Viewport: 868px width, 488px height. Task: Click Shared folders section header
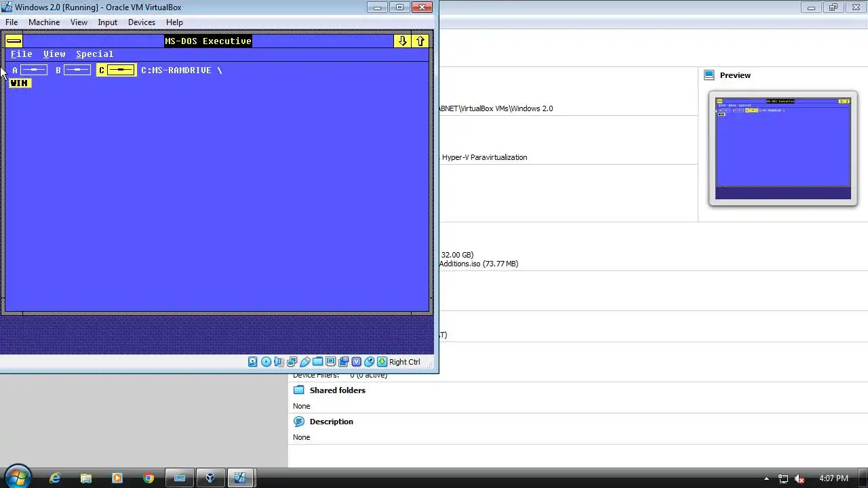pos(338,390)
